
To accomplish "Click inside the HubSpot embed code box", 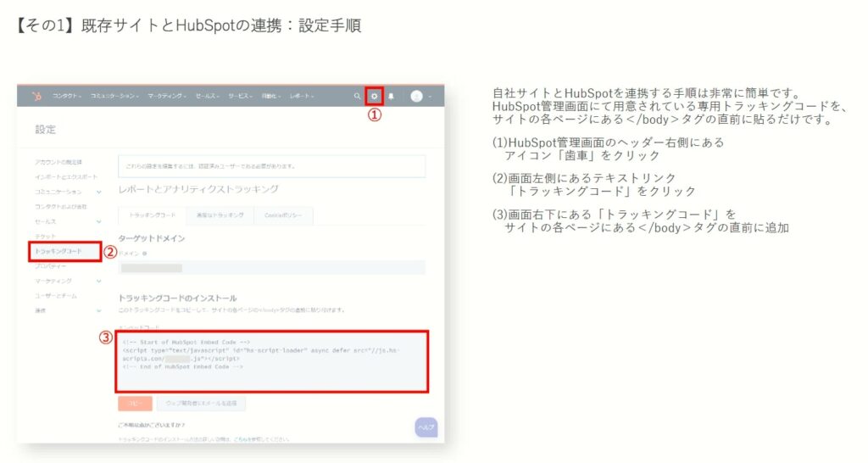I will click(x=272, y=361).
